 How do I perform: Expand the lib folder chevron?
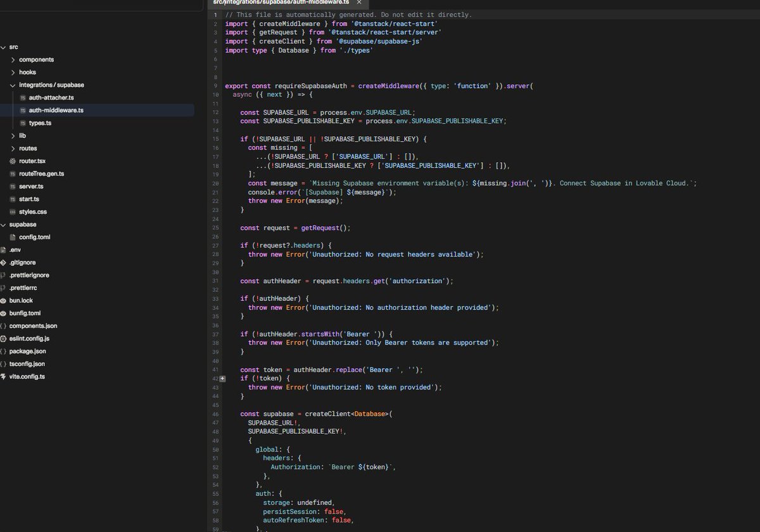(x=13, y=136)
